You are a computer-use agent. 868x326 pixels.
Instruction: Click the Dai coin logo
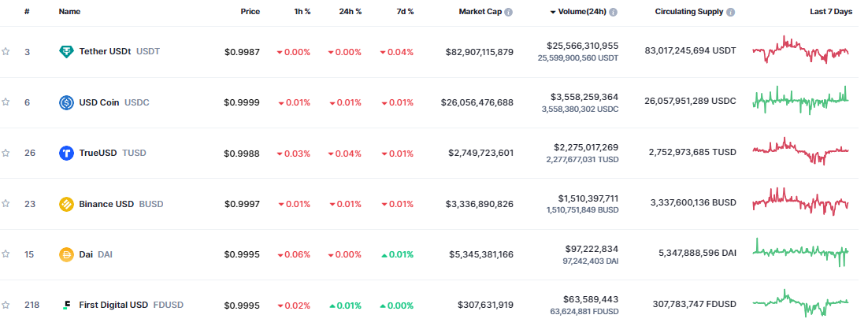(x=67, y=254)
